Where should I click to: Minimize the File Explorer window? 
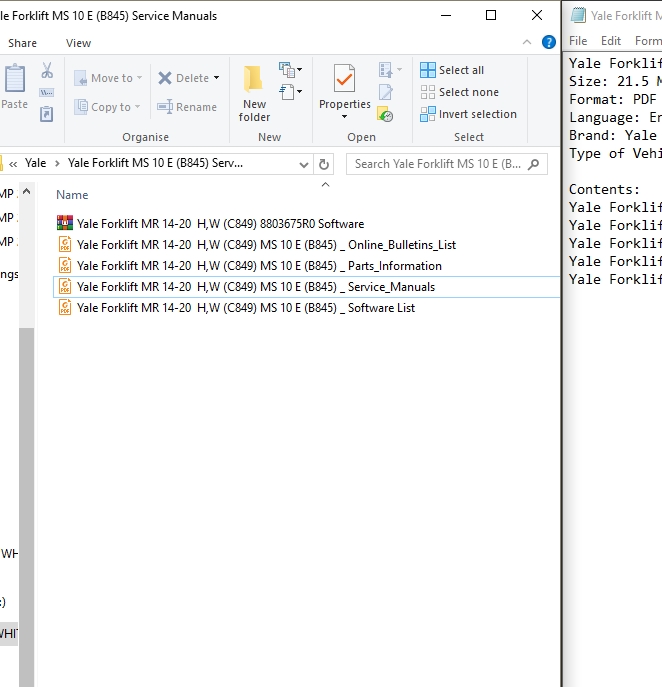[x=446, y=15]
